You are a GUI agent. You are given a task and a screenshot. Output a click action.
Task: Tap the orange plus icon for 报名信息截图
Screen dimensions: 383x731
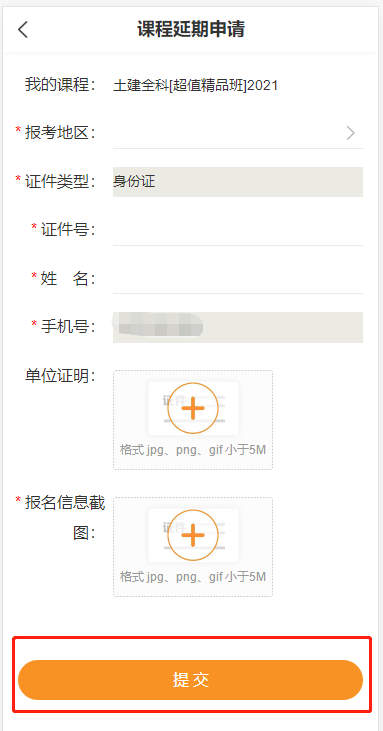[x=193, y=535]
